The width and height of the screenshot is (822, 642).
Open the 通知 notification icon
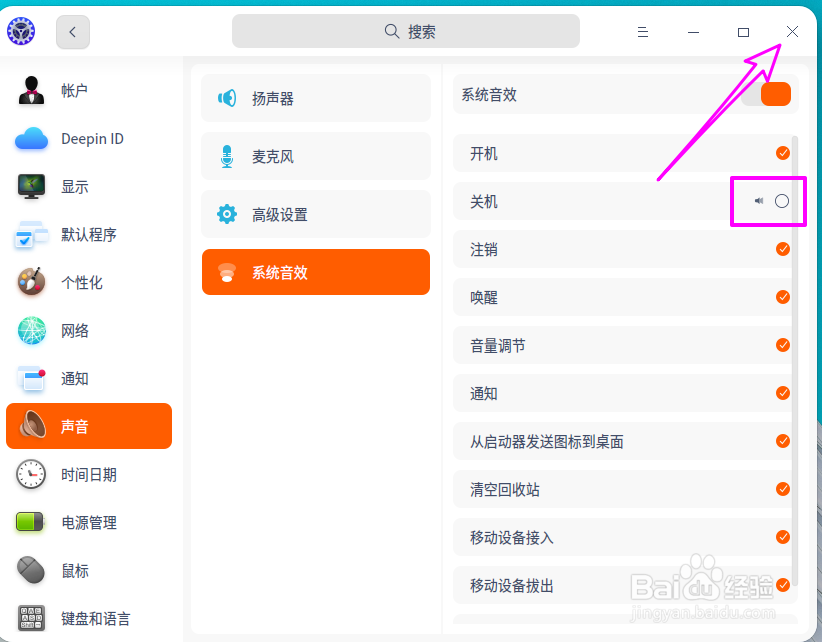click(31, 378)
